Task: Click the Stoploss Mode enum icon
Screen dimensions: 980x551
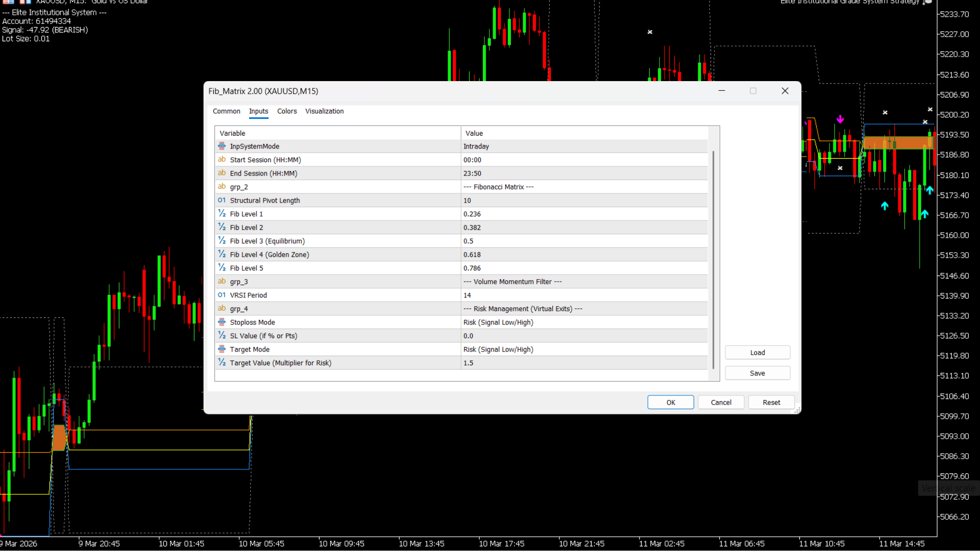Action: 222,322
